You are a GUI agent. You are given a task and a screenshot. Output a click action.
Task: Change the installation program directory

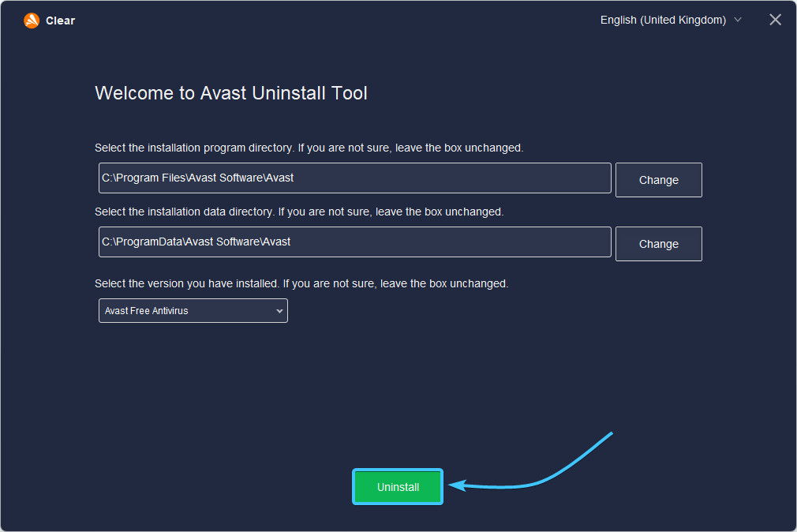(x=658, y=180)
